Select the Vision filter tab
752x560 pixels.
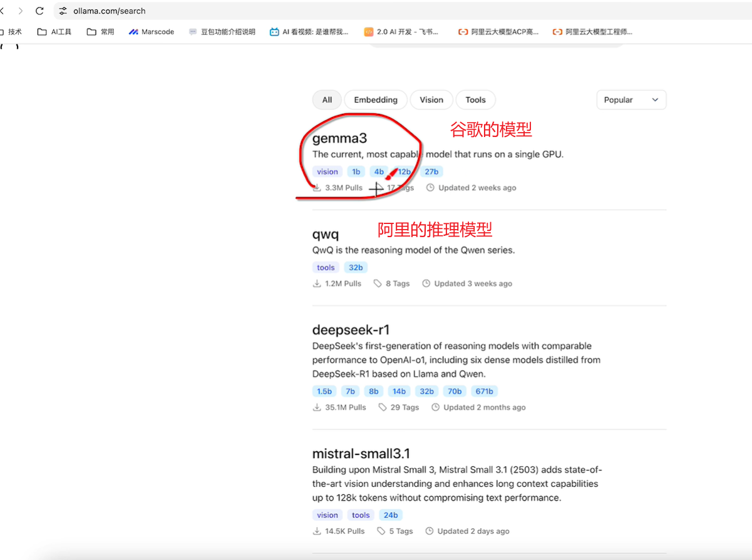click(431, 99)
